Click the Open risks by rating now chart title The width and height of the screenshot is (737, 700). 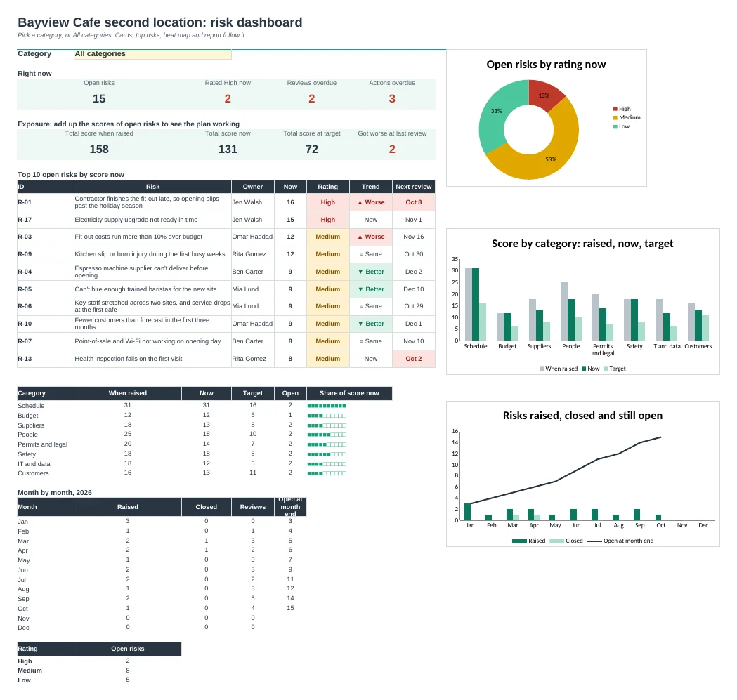(x=546, y=65)
